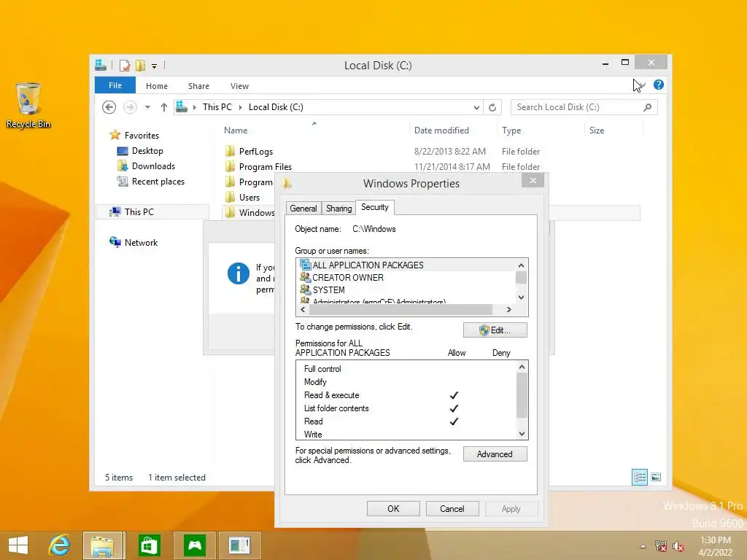
Task: Click down arrow of group names scrollbar
Action: [521, 297]
